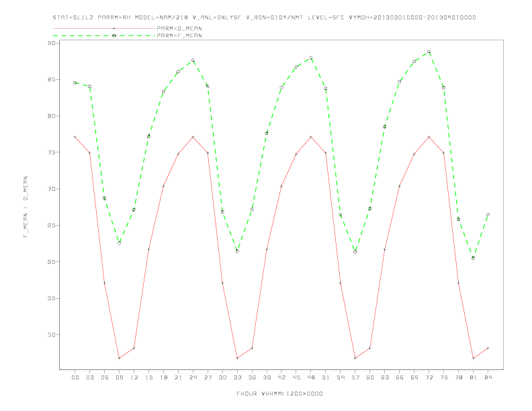Click the red solid line sample in legend
The image size is (532, 411).
104,28
